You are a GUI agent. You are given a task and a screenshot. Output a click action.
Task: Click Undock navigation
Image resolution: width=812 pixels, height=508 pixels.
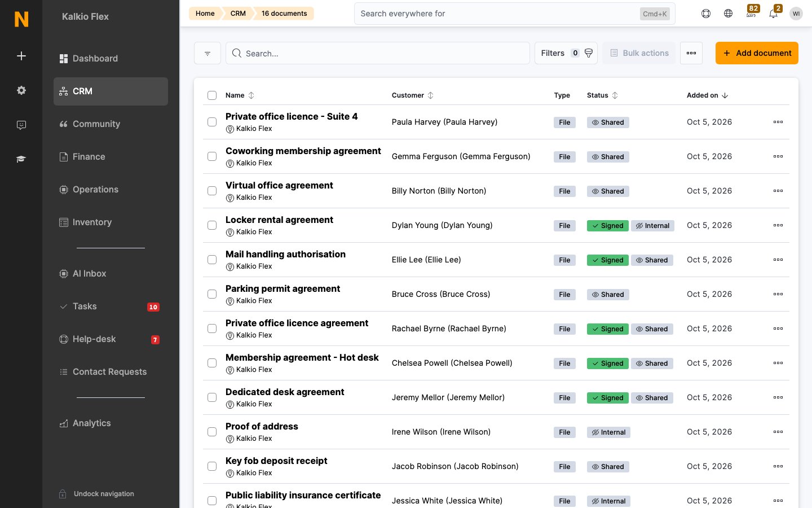97,494
